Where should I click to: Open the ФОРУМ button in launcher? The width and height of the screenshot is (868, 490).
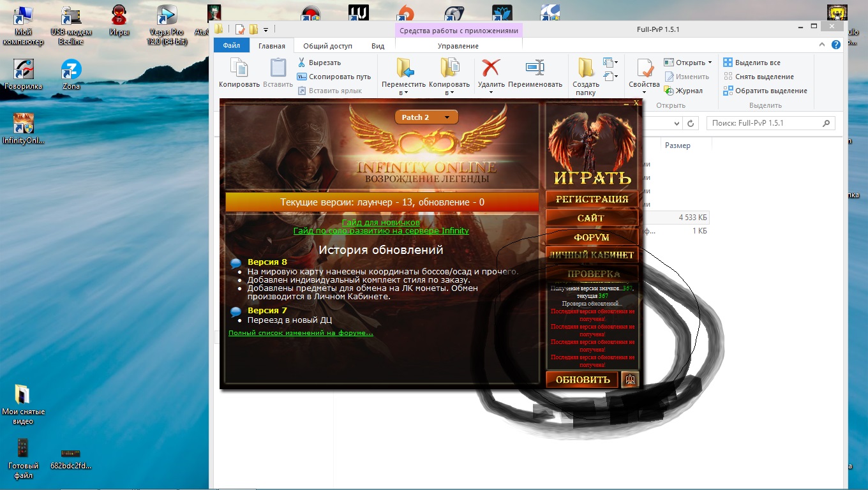pos(592,237)
